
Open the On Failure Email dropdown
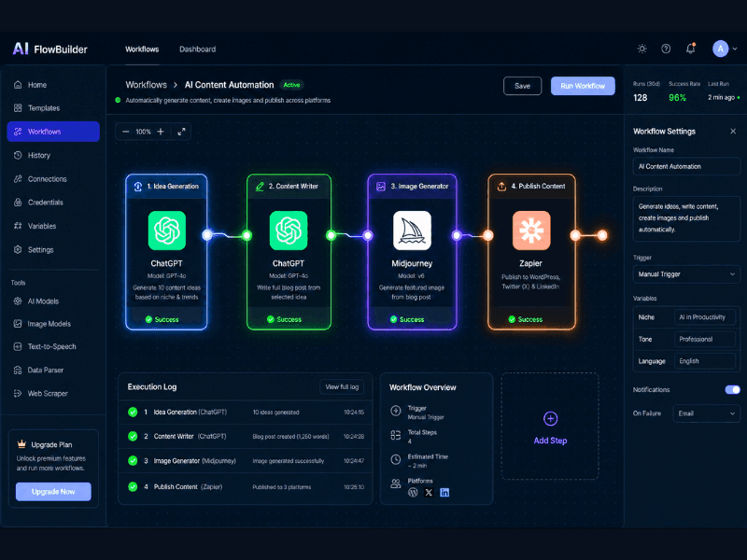click(x=706, y=413)
